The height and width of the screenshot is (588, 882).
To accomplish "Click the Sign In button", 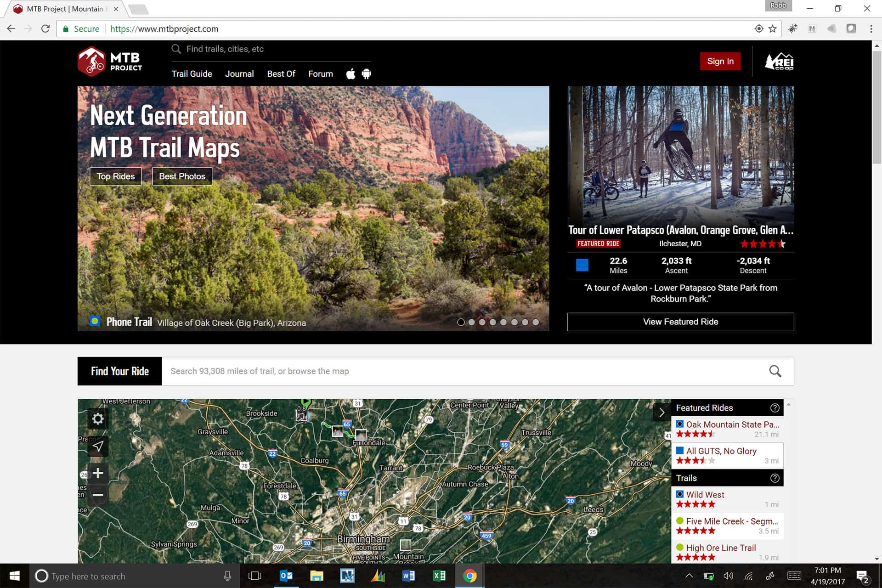I will click(x=720, y=61).
